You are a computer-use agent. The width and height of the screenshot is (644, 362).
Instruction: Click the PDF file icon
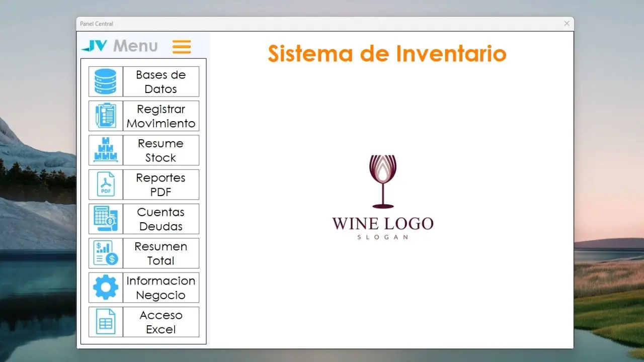(x=106, y=185)
